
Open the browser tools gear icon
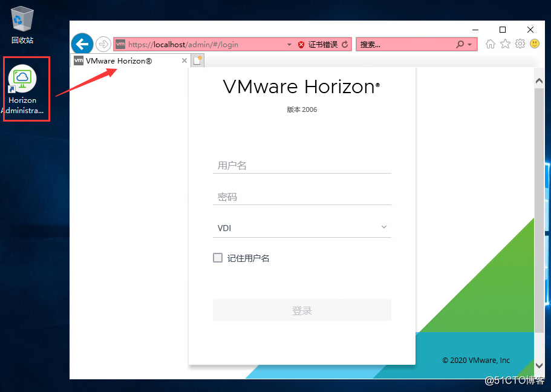click(x=520, y=44)
